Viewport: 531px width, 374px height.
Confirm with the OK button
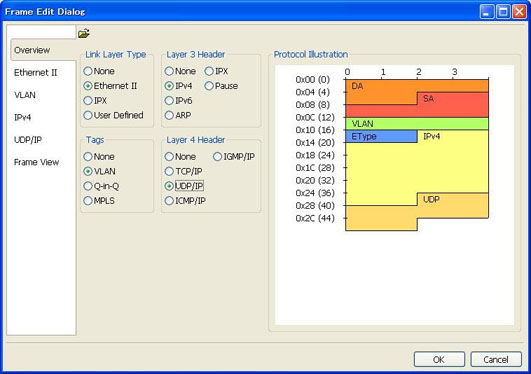click(x=439, y=359)
